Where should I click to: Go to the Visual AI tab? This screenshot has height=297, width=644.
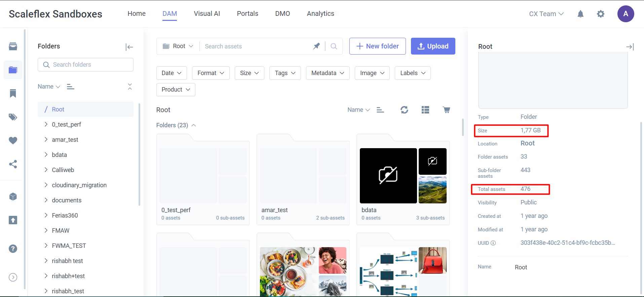click(207, 14)
